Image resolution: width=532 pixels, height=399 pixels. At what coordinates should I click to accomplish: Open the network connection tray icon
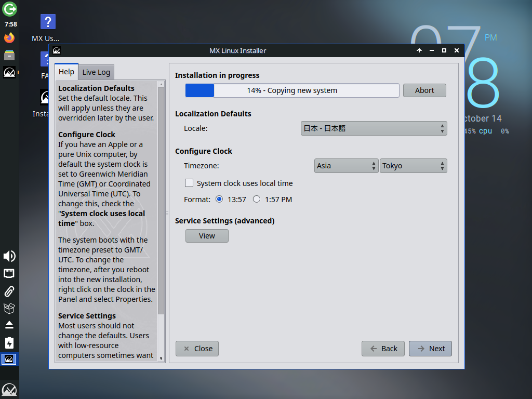coord(9,273)
